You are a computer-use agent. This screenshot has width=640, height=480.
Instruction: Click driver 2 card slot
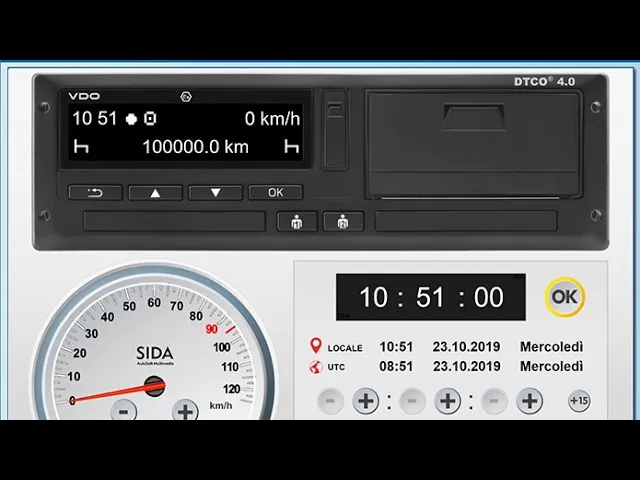point(466,221)
